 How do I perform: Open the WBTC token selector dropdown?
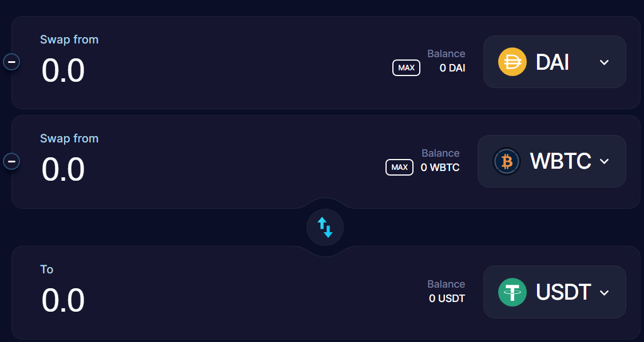(604, 162)
